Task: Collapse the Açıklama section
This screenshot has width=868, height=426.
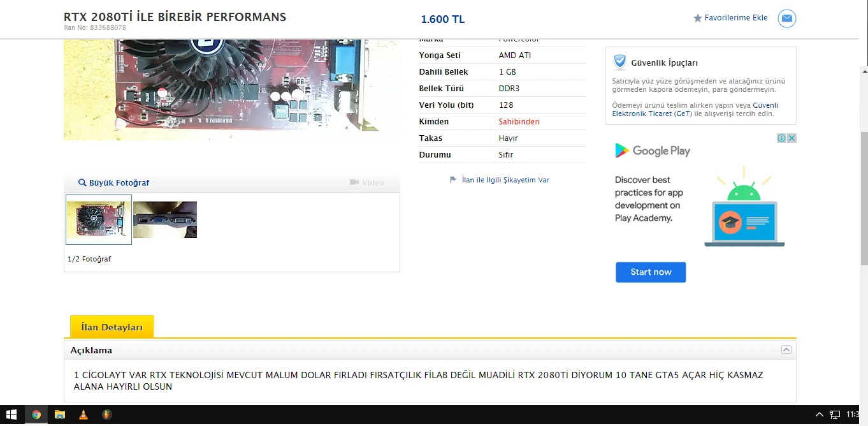Action: 786,349
